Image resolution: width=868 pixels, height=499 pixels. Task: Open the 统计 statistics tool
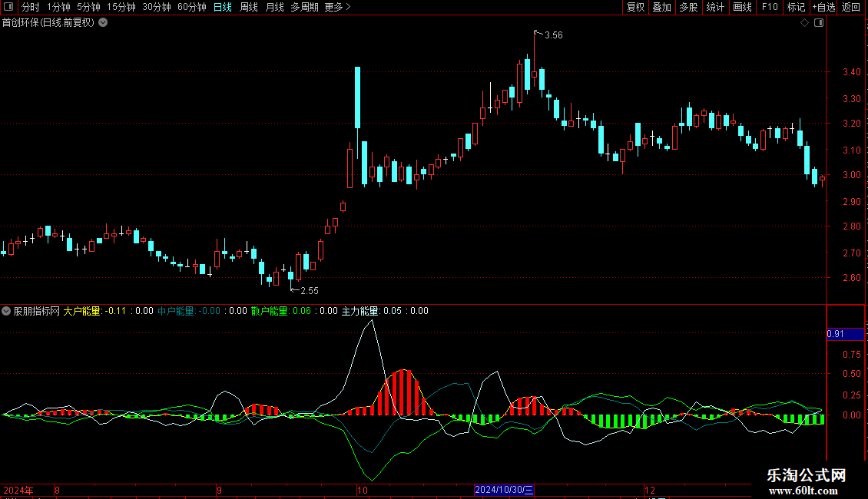point(715,7)
